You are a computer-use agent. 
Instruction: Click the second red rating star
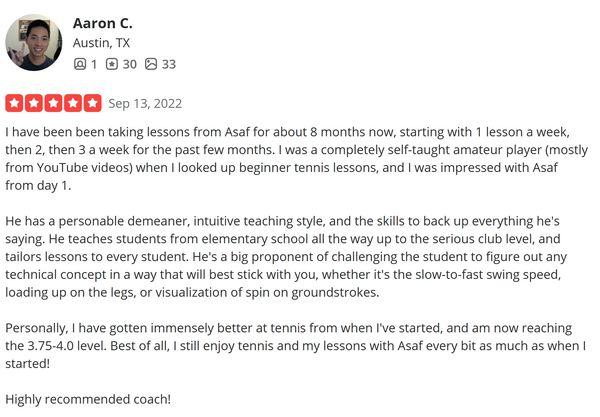[x=34, y=103]
